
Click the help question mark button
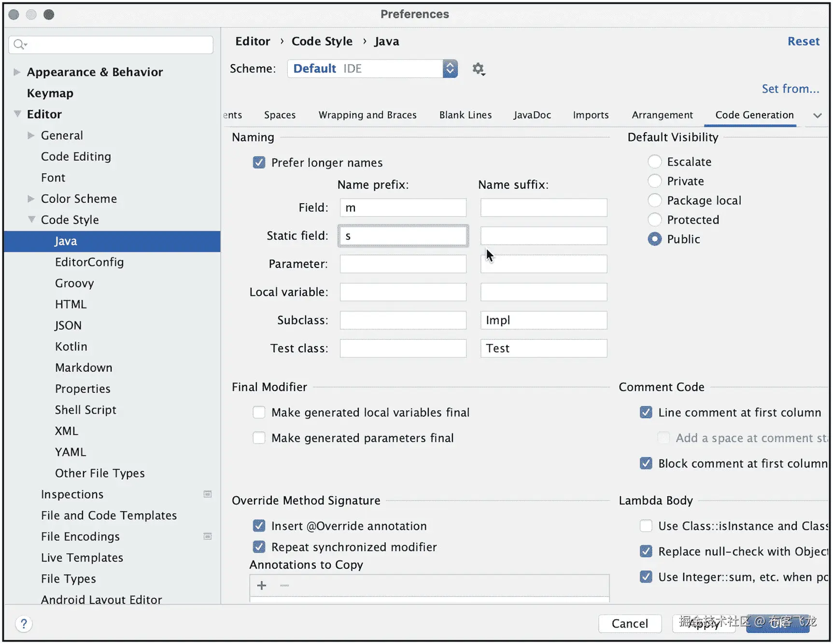tap(24, 624)
